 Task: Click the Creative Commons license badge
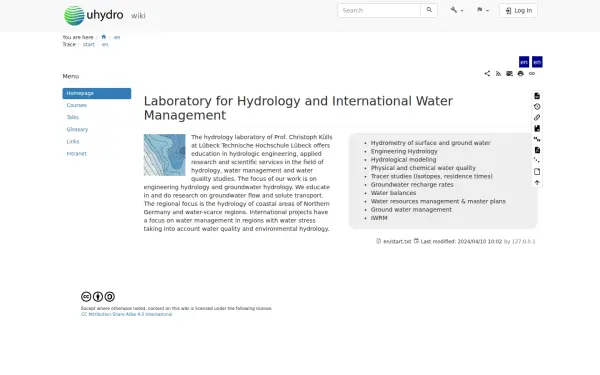click(98, 297)
